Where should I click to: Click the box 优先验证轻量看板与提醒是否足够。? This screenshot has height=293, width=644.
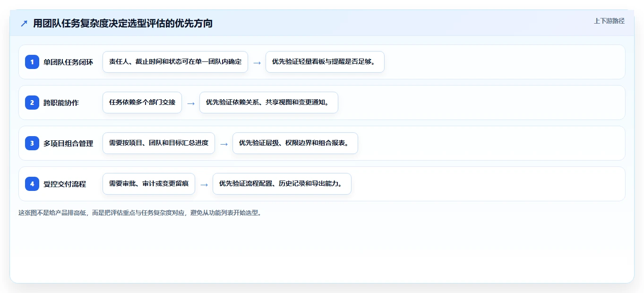click(x=325, y=62)
